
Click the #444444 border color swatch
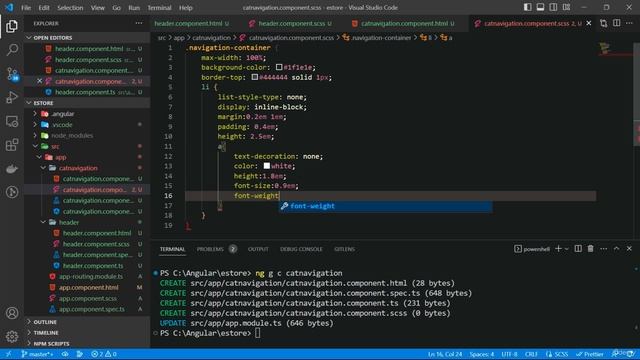pyautogui.click(x=254, y=77)
